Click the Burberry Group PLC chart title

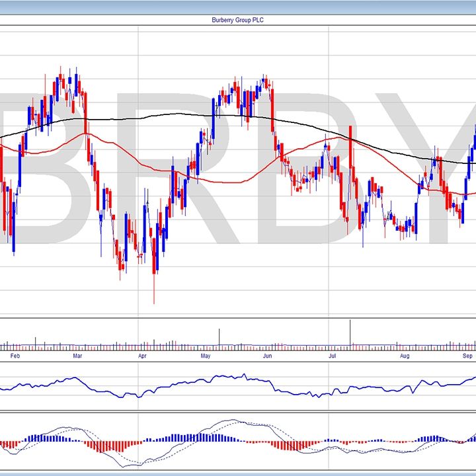coord(237,20)
